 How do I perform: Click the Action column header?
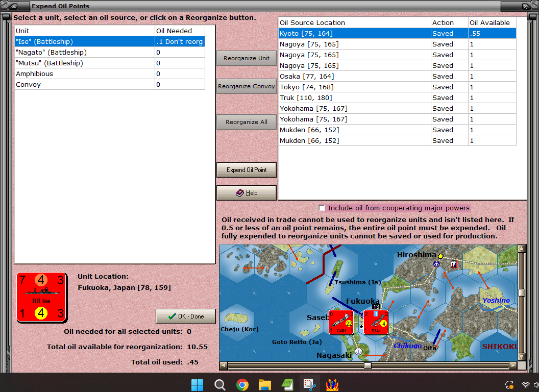(x=449, y=22)
